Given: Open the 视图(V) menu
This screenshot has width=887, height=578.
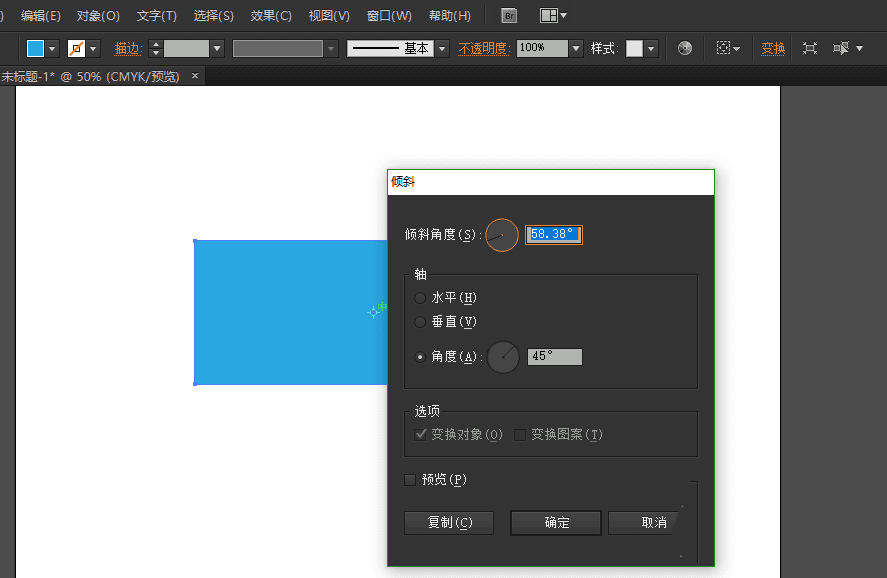Looking at the screenshot, I should 329,16.
